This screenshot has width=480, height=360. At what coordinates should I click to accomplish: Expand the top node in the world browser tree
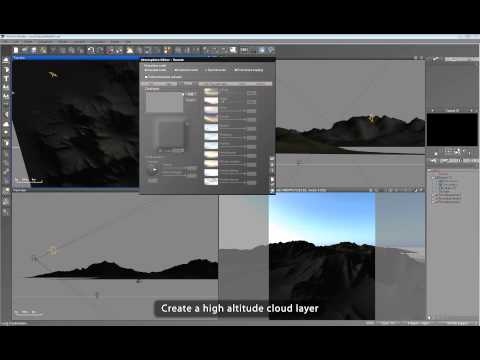click(430, 171)
